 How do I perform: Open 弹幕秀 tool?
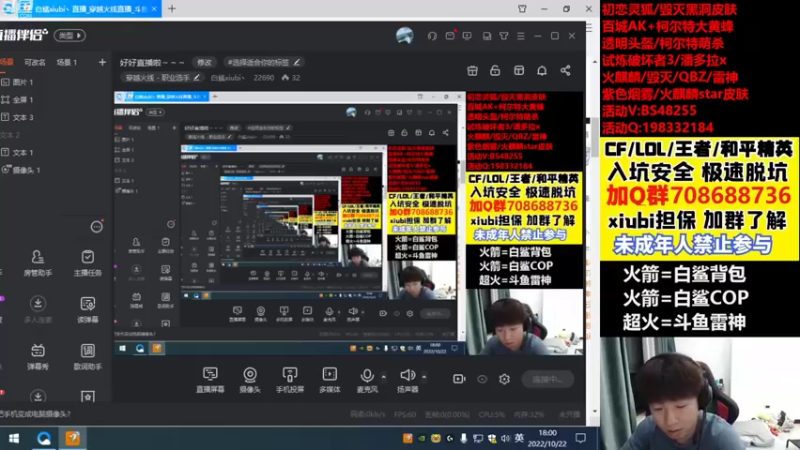coord(38,356)
